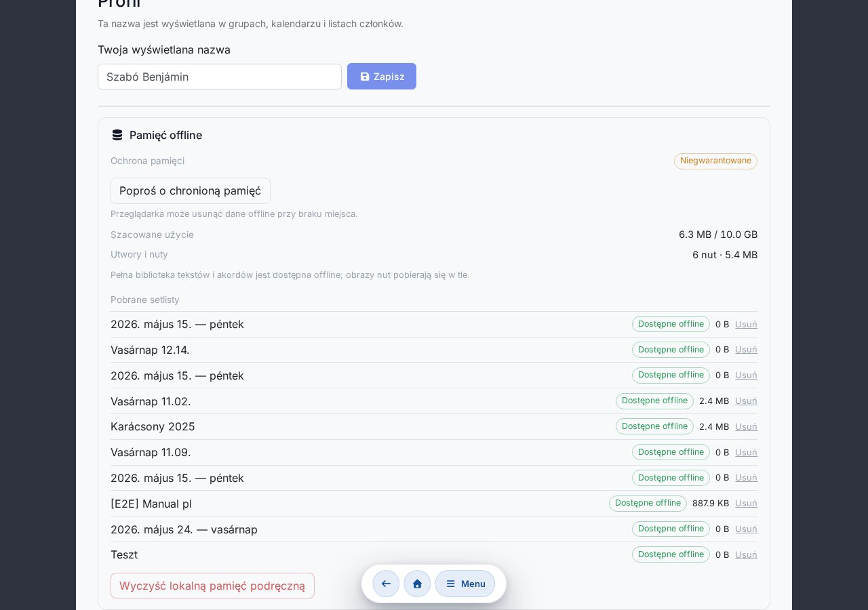Open the Menu button
The height and width of the screenshot is (610, 868).
click(465, 584)
